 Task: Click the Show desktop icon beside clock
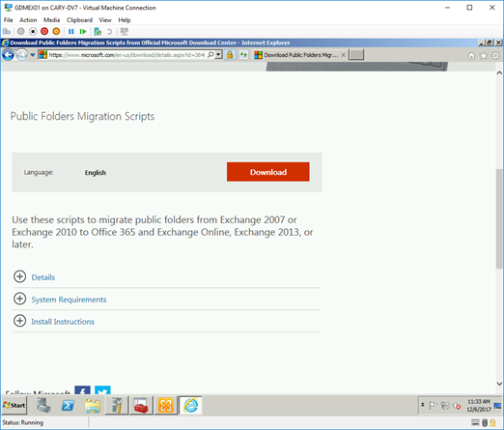click(497, 405)
